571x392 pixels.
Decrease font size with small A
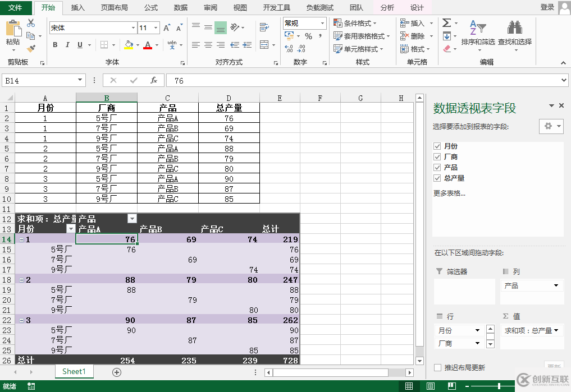[x=179, y=27]
